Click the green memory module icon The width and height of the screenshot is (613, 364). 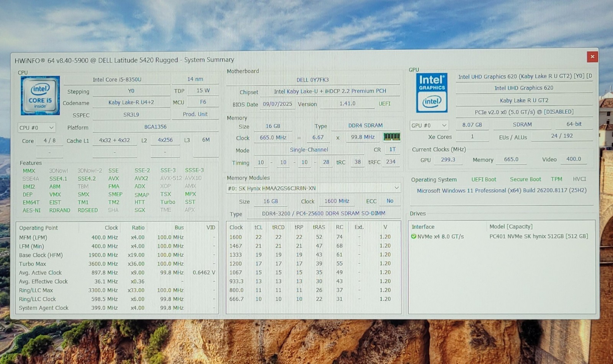[x=392, y=136]
